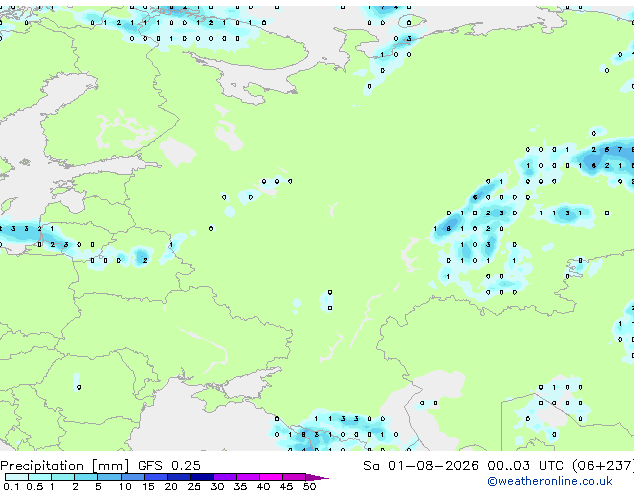Click the 'Precipitation [mm]' title text
Viewport: 634px width, 490px height.
(64, 466)
